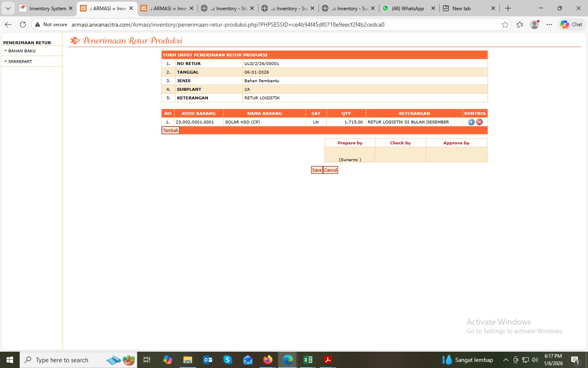Open the Copilot Chat button
The width and height of the screenshot is (588, 368).
pyautogui.click(x=571, y=25)
